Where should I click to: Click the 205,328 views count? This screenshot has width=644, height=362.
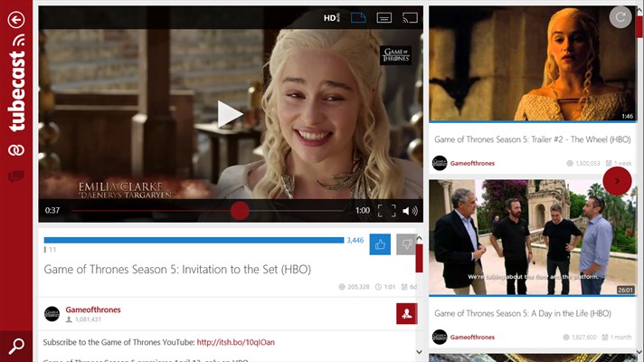coord(358,287)
